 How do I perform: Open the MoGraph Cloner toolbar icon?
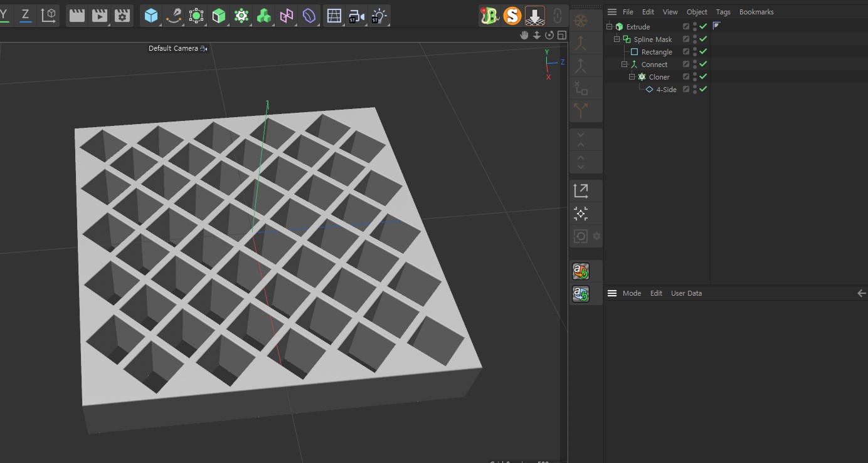(241, 16)
